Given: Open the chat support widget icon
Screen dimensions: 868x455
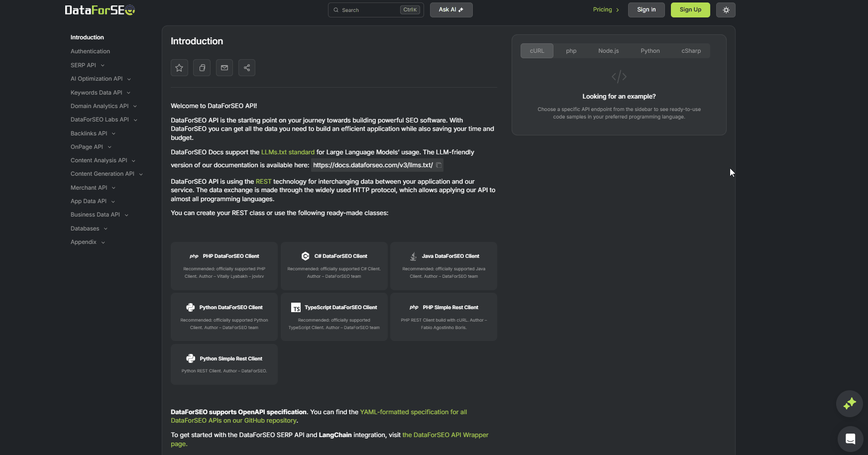Looking at the screenshot, I should coord(850,439).
